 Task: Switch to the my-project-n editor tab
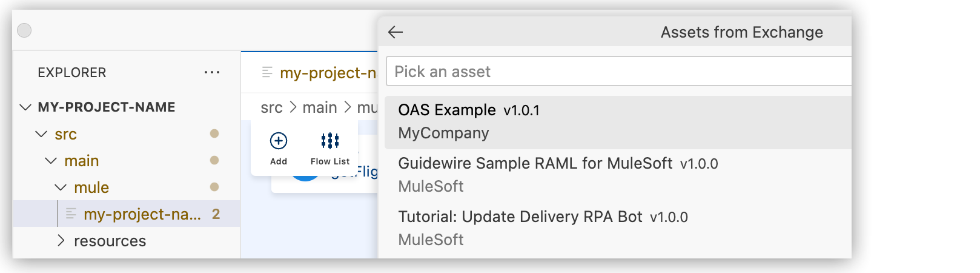(327, 73)
